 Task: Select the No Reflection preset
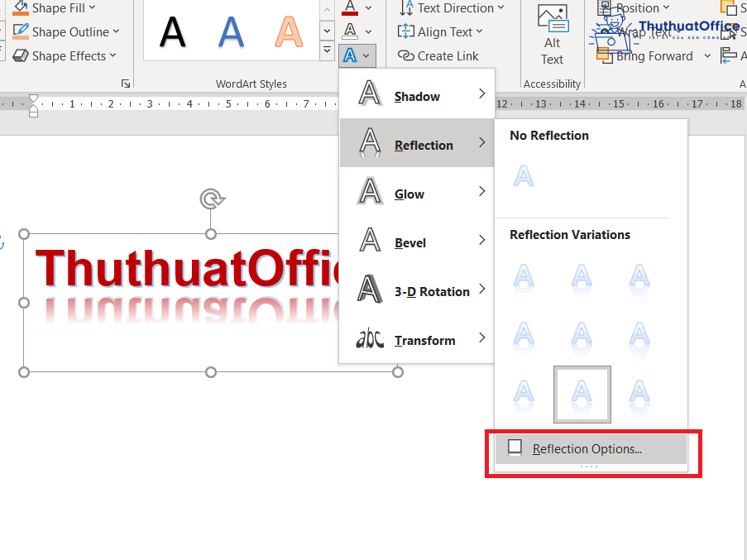tap(524, 177)
